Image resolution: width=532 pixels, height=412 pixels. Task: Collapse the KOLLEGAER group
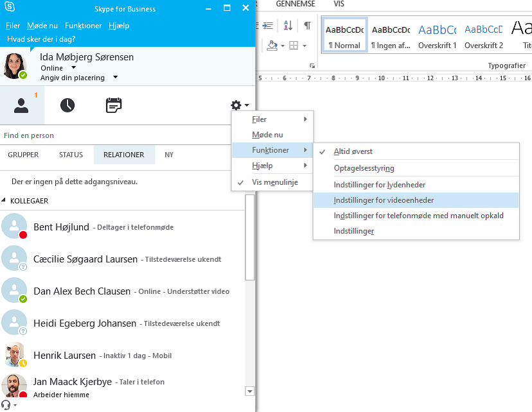(x=3, y=200)
